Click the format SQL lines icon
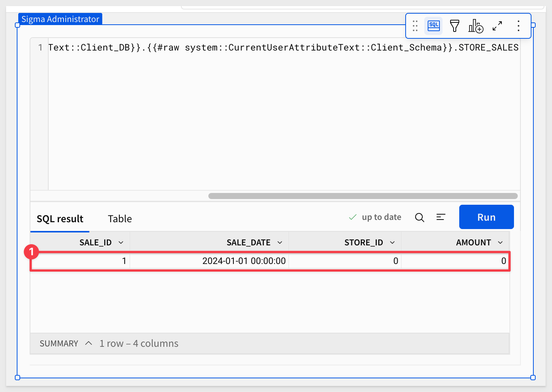The width and height of the screenshot is (552, 392). 441,217
